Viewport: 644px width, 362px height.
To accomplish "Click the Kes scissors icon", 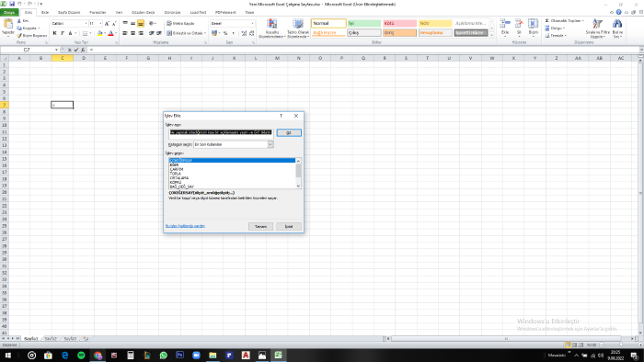I will point(19,20).
